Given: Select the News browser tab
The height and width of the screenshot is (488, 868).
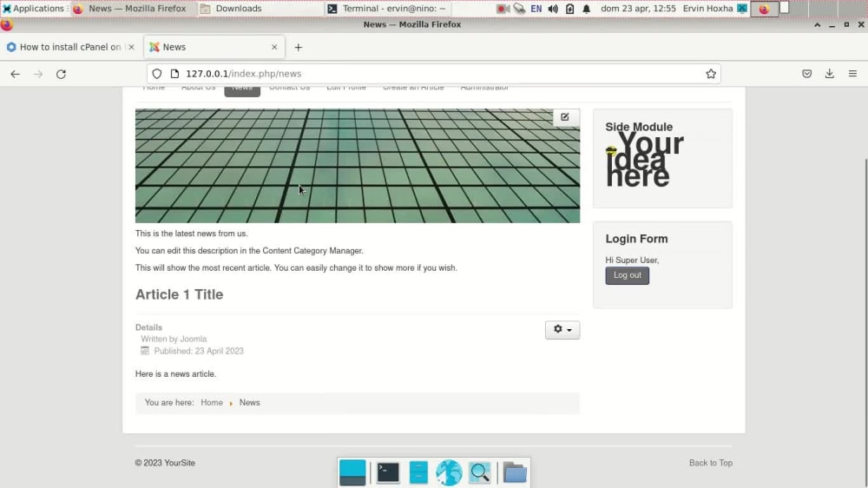Looking at the screenshot, I should [214, 47].
